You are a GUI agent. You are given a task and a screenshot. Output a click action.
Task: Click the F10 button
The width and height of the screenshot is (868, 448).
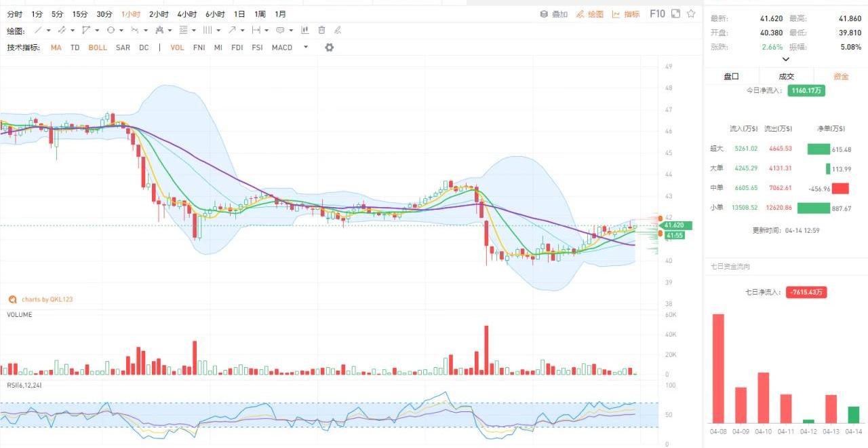[x=657, y=14]
